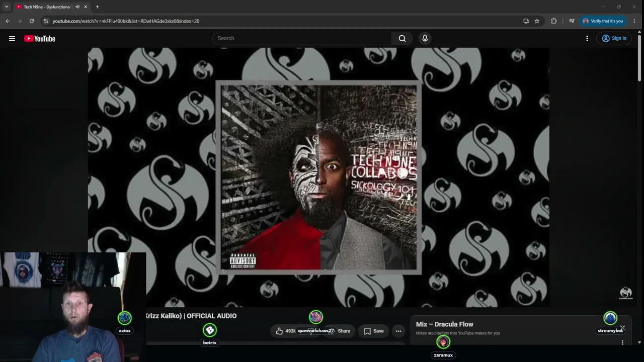Viewport: 644px width, 362px height.
Task: Submit search with the magnifier button
Action: pos(402,38)
